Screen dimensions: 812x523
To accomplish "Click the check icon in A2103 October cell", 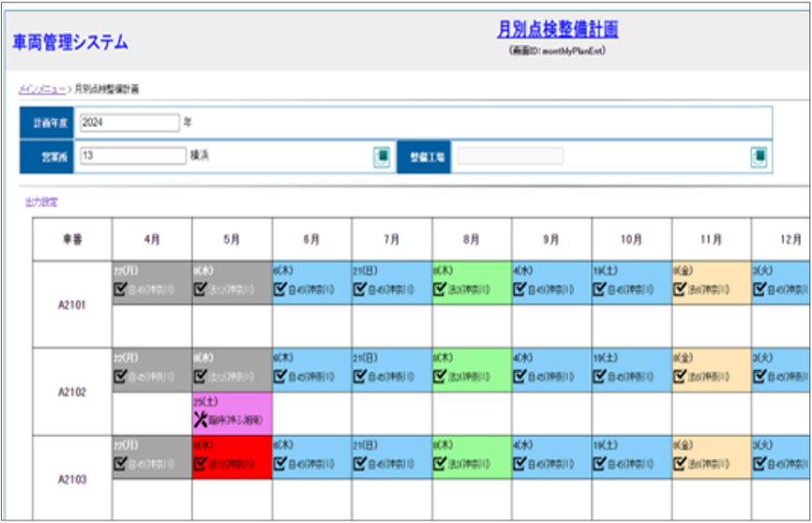I will point(600,463).
